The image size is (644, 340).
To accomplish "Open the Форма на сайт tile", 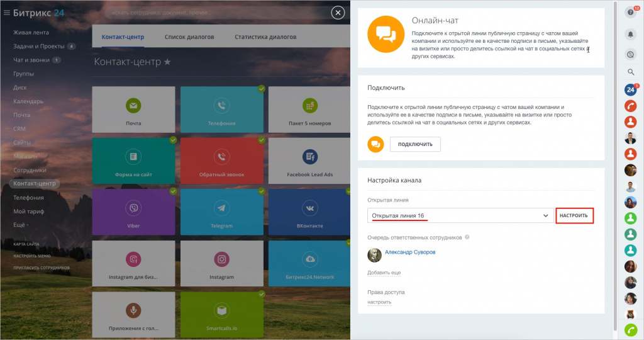I will click(133, 161).
